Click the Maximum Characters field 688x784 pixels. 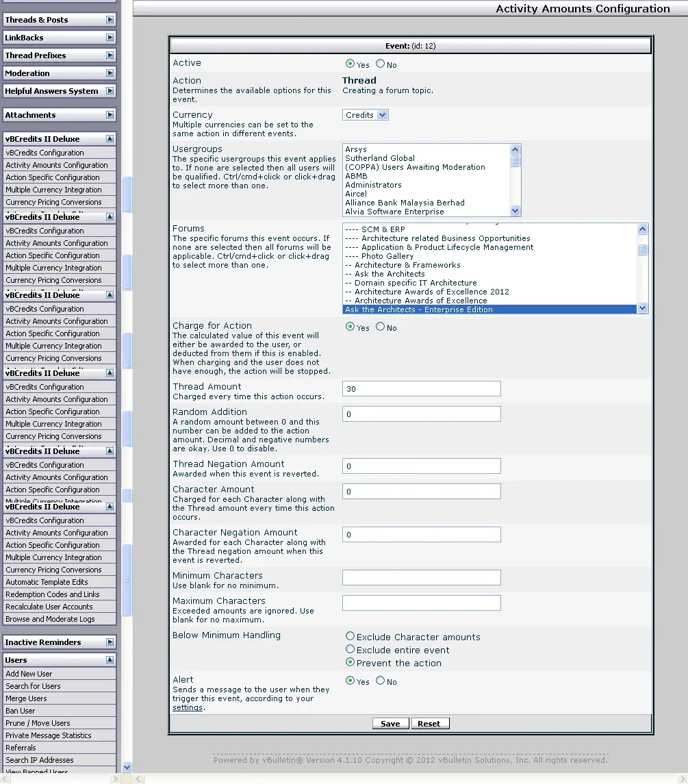[422, 603]
